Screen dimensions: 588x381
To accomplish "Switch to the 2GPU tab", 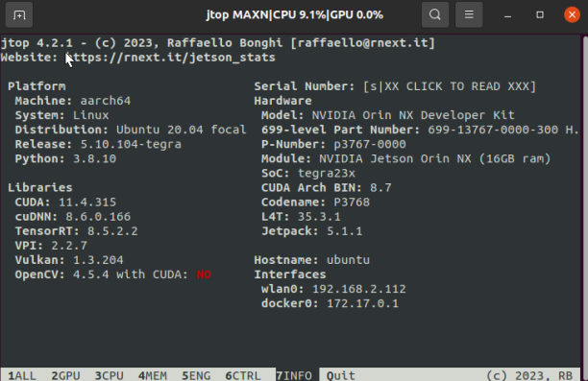I will pyautogui.click(x=65, y=375).
